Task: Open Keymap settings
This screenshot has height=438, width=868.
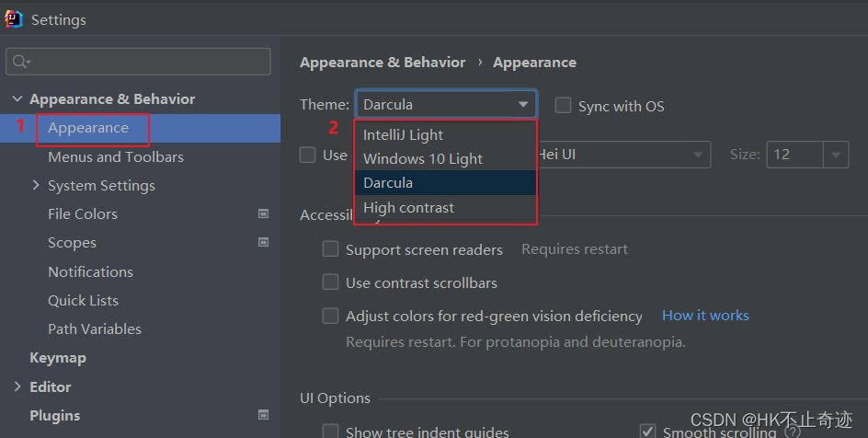Action: point(58,358)
